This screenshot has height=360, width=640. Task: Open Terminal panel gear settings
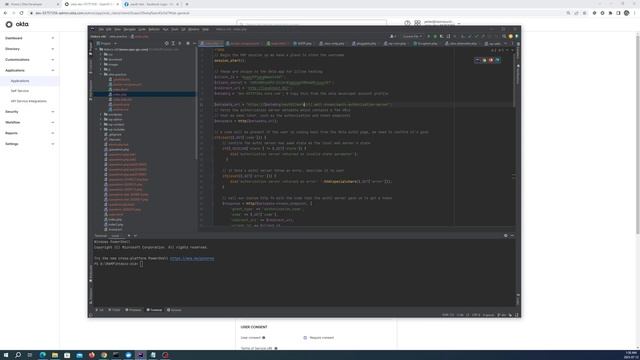click(506, 236)
